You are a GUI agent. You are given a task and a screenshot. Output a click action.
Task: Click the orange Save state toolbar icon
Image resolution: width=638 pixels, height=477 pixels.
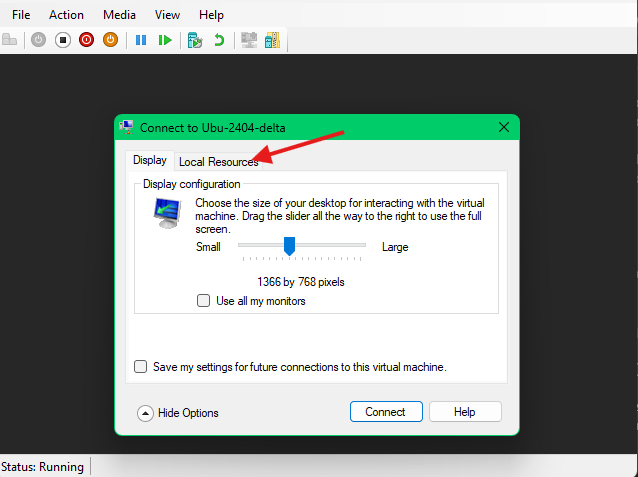(x=111, y=40)
